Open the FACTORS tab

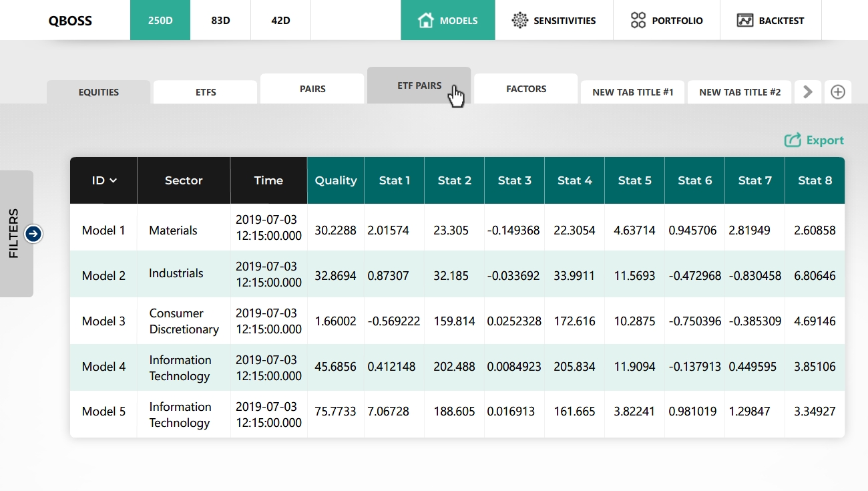click(525, 89)
